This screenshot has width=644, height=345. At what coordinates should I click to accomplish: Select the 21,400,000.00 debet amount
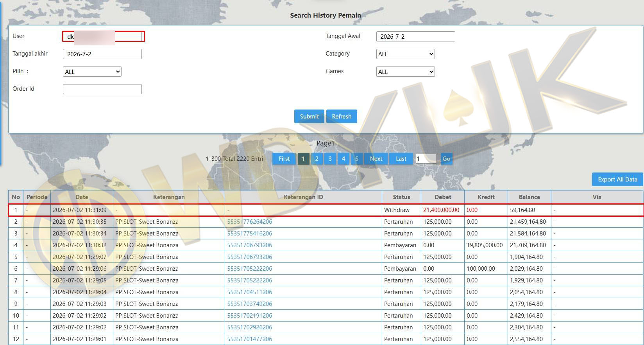[x=443, y=210]
